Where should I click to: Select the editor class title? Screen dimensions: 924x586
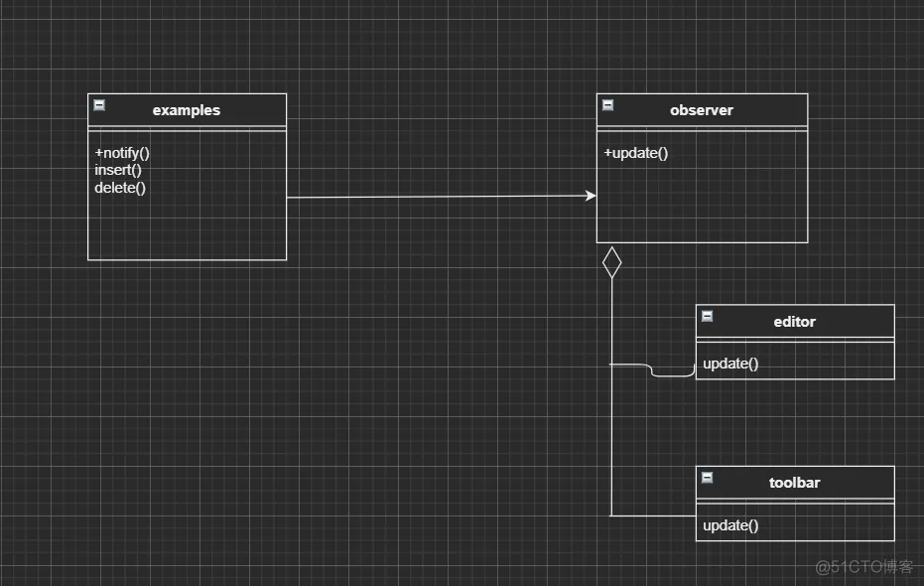pos(794,322)
